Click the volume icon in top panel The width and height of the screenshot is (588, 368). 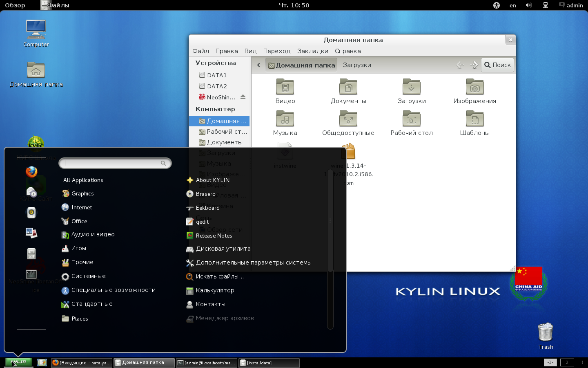pyautogui.click(x=529, y=5)
